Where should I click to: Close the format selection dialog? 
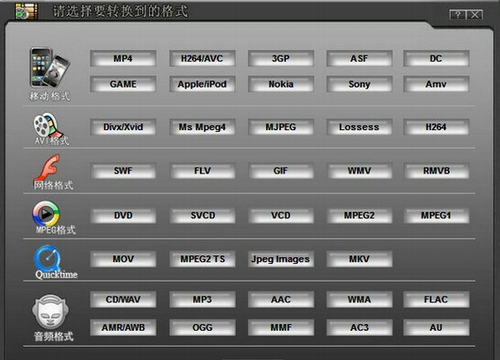click(475, 14)
